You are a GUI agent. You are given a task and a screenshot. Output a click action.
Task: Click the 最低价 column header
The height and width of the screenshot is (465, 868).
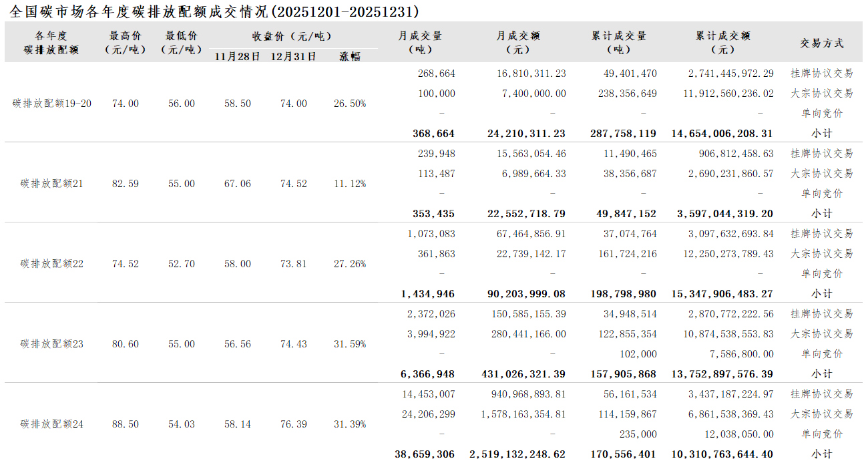182,42
